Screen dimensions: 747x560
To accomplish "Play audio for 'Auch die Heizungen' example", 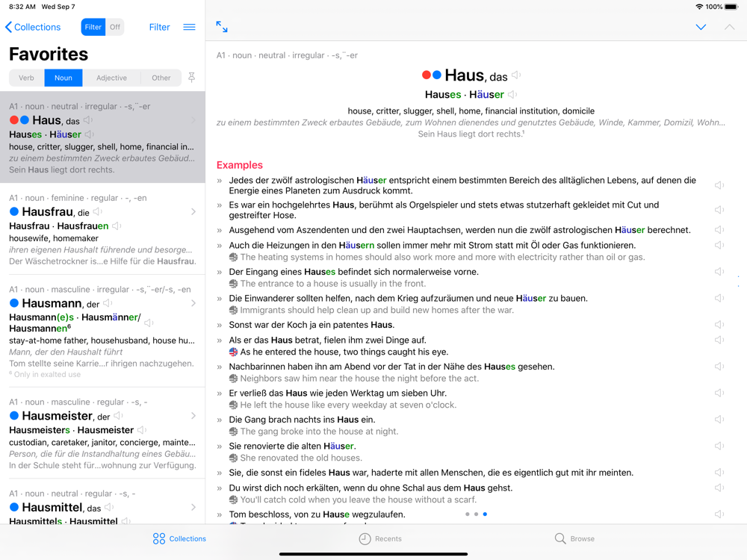I will coord(719,245).
